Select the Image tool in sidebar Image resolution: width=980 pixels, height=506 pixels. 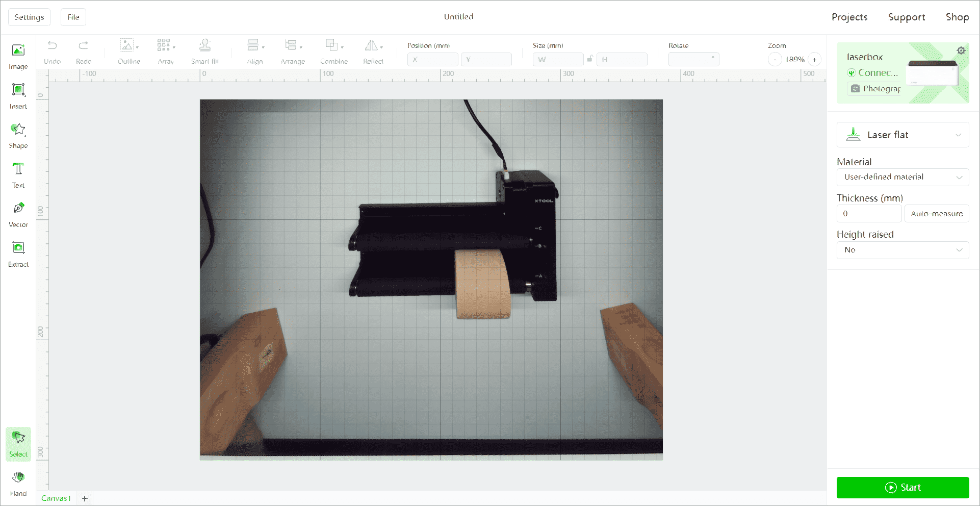click(x=18, y=57)
